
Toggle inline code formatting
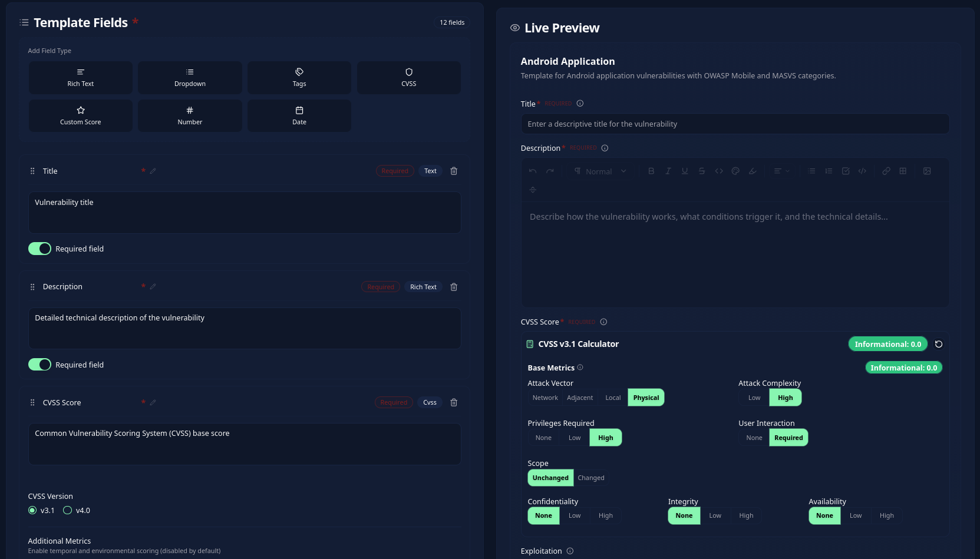click(x=719, y=171)
